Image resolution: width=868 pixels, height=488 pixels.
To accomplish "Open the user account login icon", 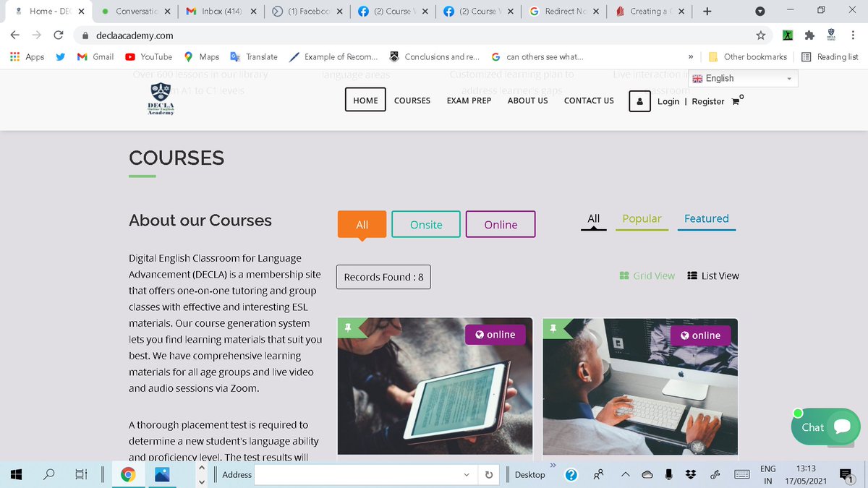I will 639,101.
